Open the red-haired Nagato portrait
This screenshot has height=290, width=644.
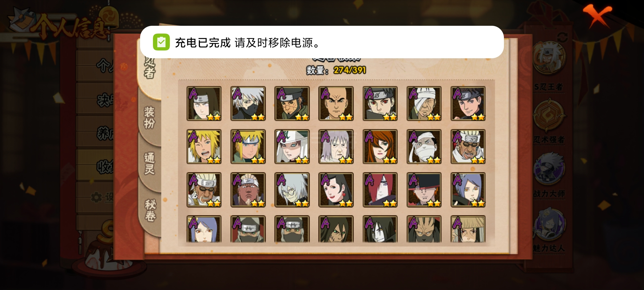point(380,190)
